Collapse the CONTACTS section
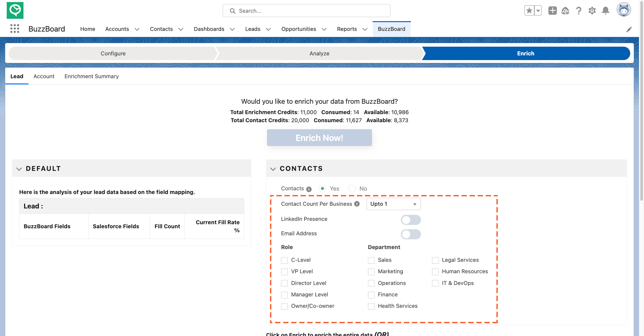Viewport: 644px width, 336px height. [273, 169]
